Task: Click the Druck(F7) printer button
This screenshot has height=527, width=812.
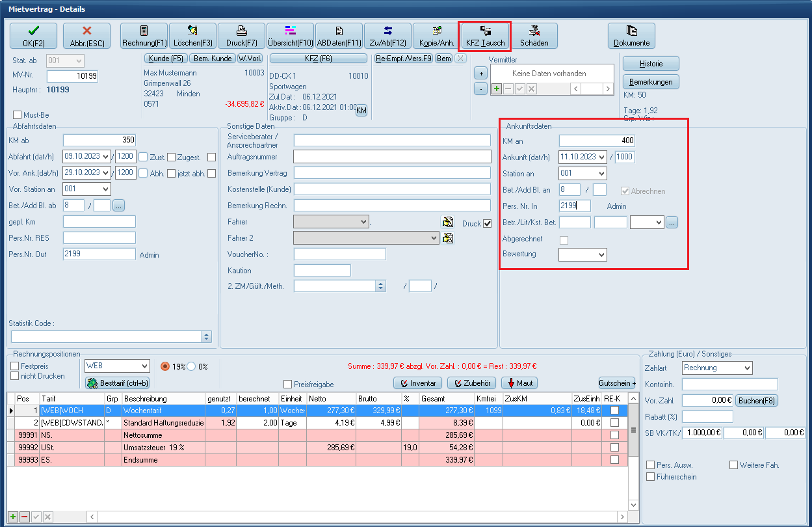Action: 241,36
